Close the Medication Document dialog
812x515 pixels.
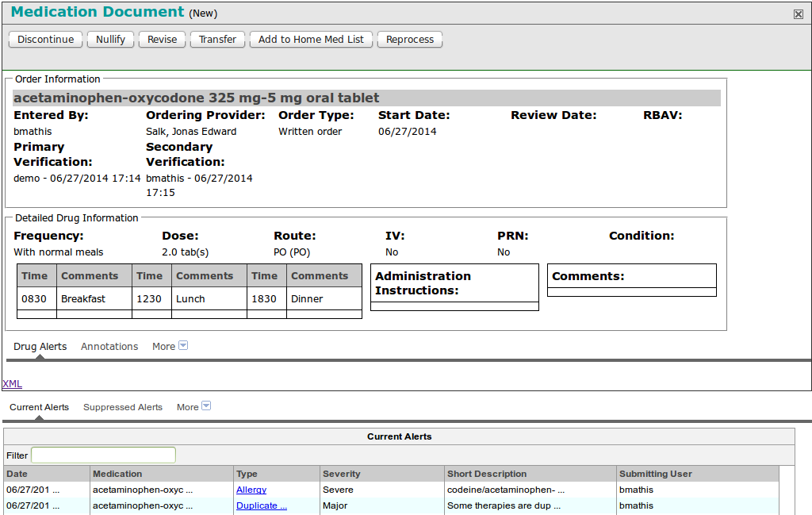click(798, 14)
